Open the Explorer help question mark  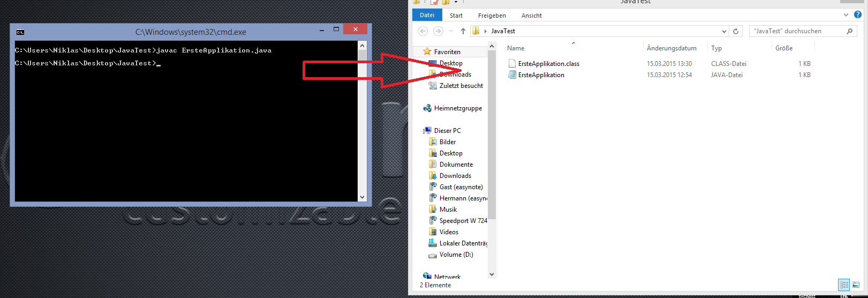[857, 15]
